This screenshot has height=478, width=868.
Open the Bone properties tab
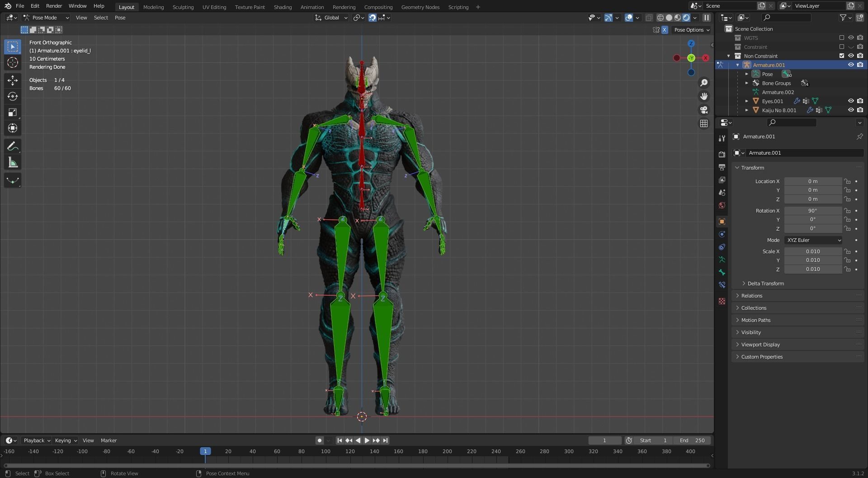coord(722,272)
